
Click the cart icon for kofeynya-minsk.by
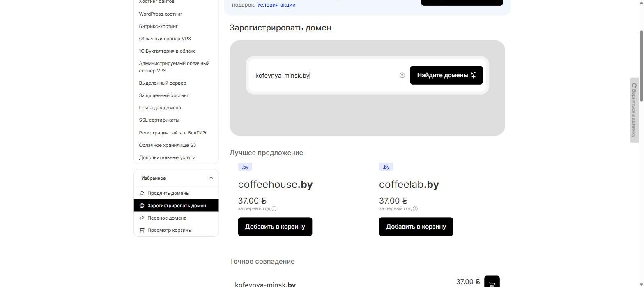pyautogui.click(x=492, y=282)
